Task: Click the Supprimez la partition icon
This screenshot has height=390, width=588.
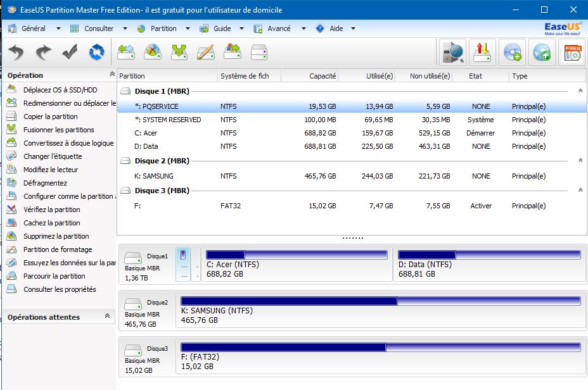Action: pos(11,236)
